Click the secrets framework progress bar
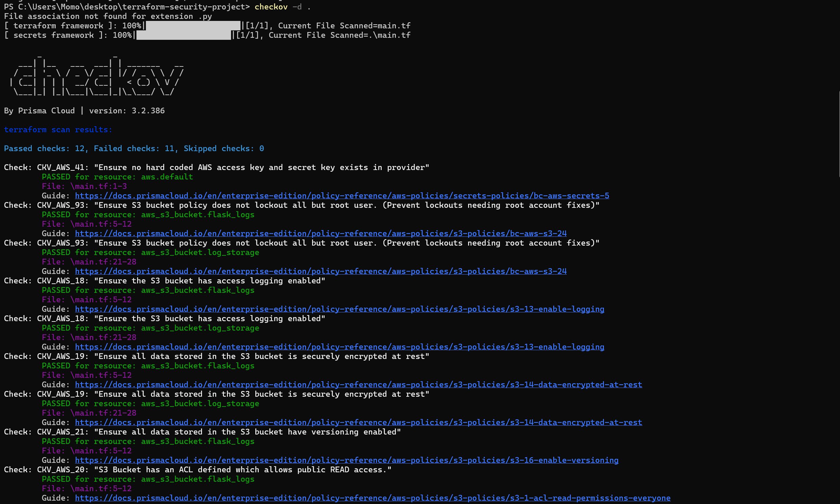Viewport: 840px width, 504px height. (183, 35)
